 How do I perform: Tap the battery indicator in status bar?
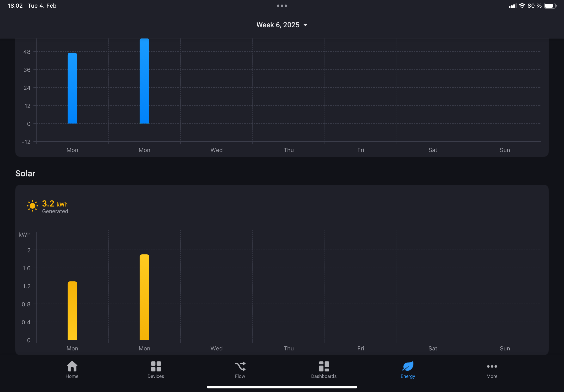click(x=550, y=6)
